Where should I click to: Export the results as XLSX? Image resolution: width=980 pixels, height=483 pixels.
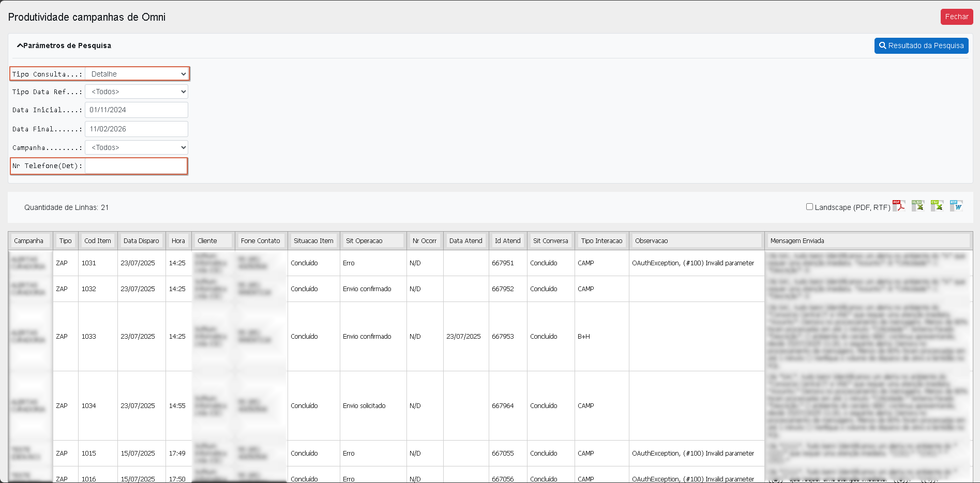(x=917, y=206)
